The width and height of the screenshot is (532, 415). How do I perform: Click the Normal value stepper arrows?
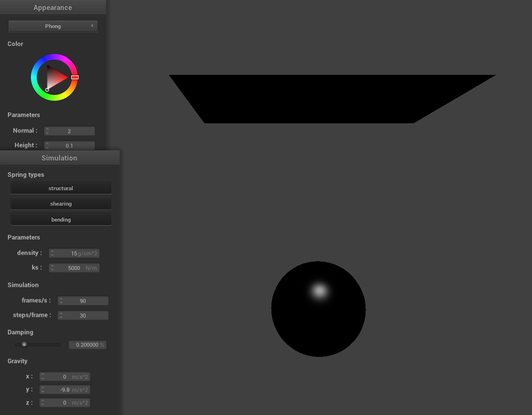coord(47,131)
